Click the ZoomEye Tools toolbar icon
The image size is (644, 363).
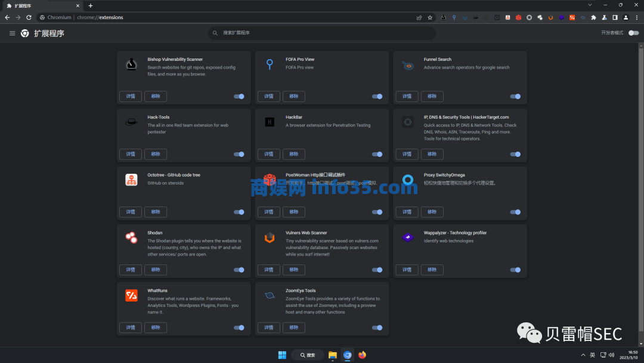click(583, 18)
